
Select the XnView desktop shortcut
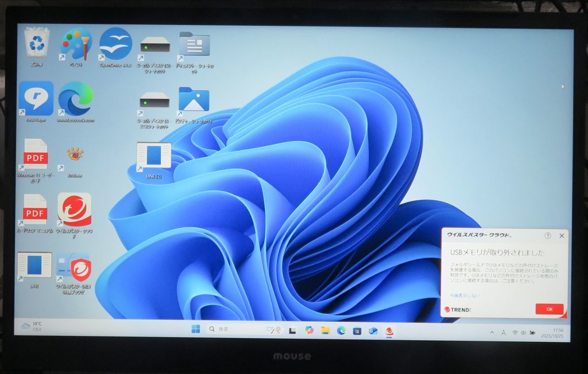75,155
